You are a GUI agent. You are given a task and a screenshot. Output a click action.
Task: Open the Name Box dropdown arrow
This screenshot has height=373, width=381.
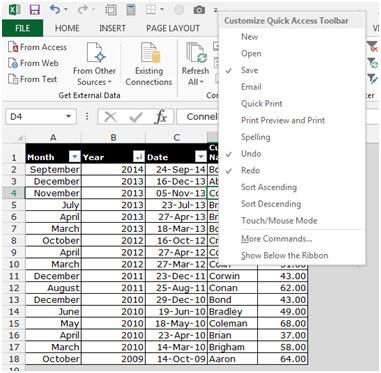coord(69,117)
